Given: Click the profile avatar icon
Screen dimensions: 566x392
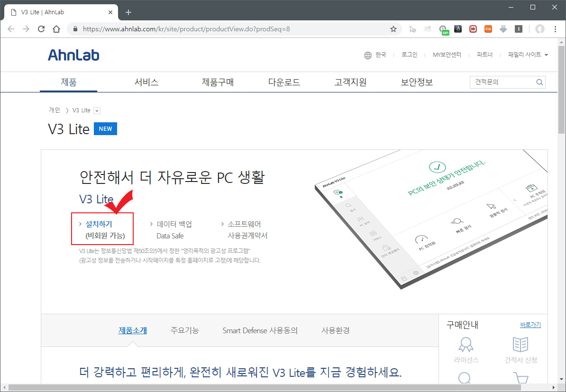Looking at the screenshot, I should pos(539,29).
